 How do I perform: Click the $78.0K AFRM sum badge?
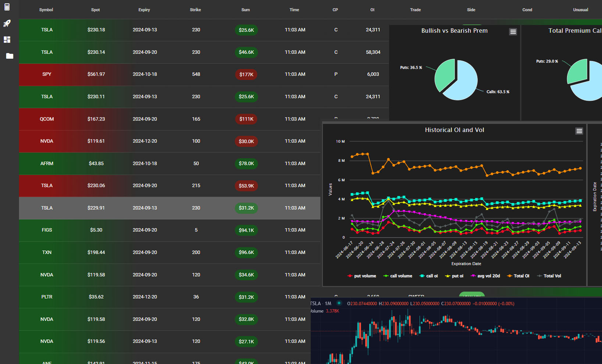click(246, 164)
